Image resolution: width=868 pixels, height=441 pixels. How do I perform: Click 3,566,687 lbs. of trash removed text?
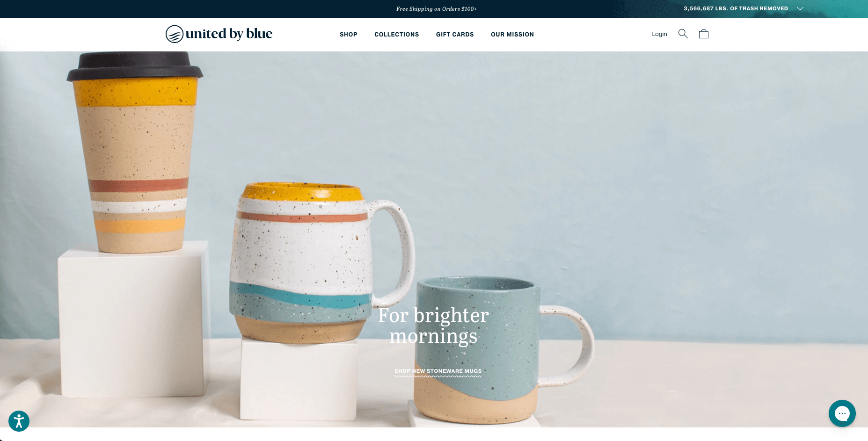pos(736,8)
